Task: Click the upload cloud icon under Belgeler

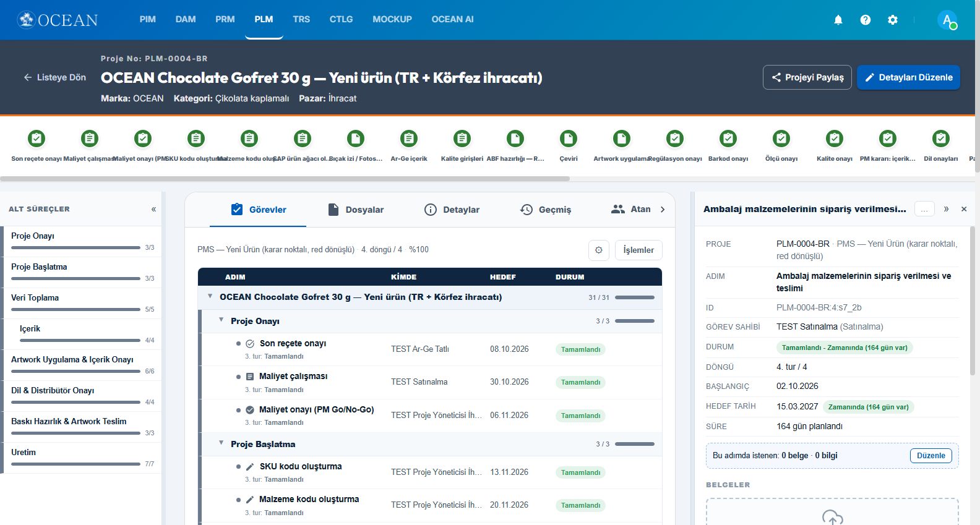Action: click(x=832, y=517)
